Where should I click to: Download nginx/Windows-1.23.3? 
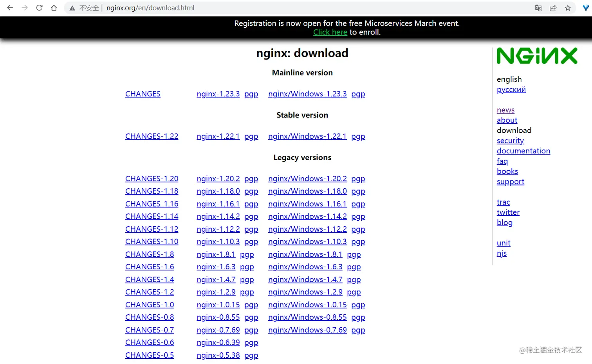point(307,94)
